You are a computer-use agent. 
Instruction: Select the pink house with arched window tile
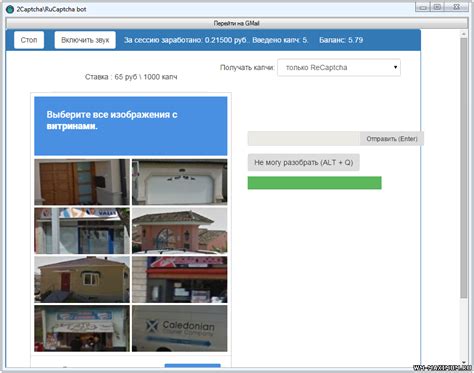pyautogui.click(x=180, y=231)
